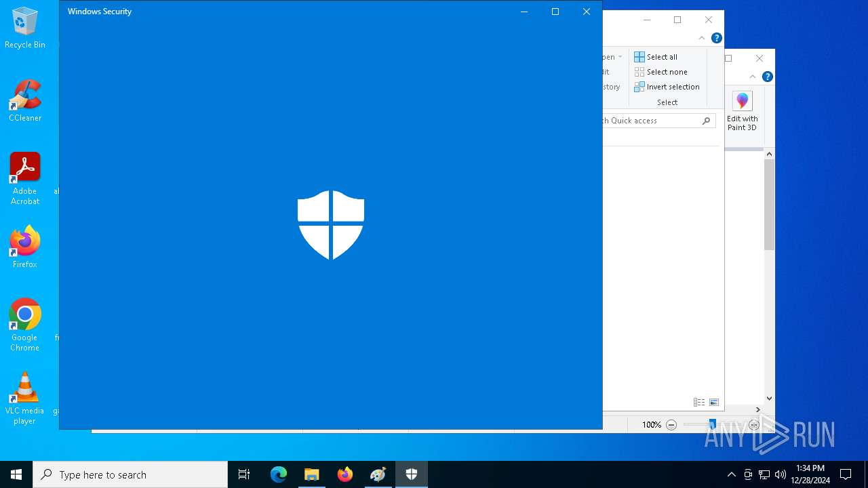868x488 pixels.
Task: Close the File Explorer window
Action: [709, 20]
